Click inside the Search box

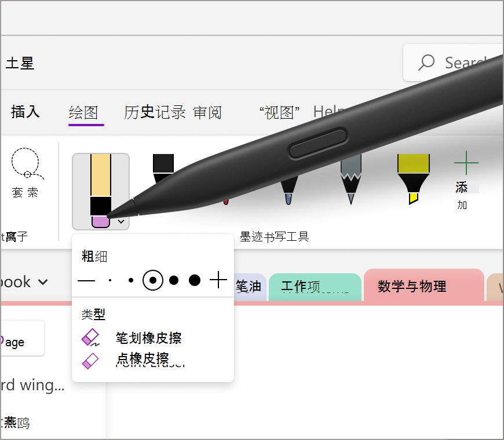pyautogui.click(x=453, y=63)
